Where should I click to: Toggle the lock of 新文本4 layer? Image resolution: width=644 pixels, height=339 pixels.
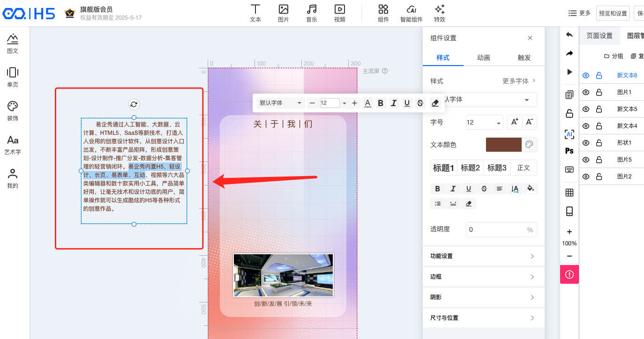click(599, 126)
